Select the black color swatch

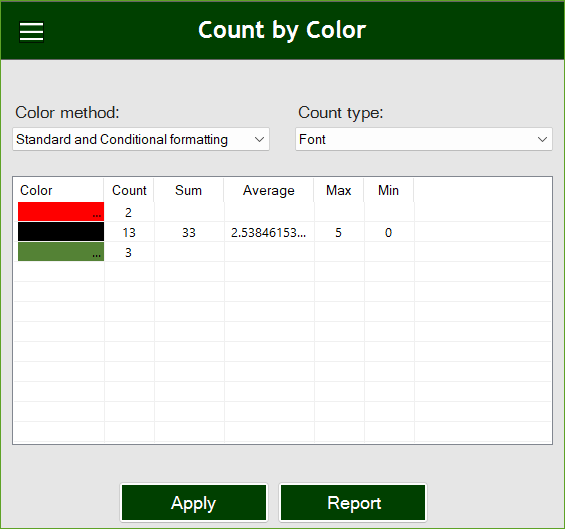pos(61,232)
